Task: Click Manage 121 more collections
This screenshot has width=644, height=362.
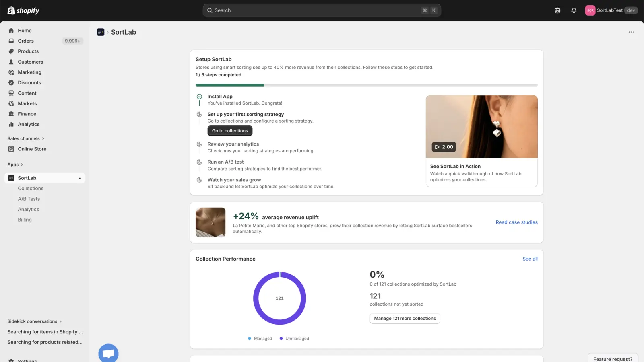Action: point(405,319)
